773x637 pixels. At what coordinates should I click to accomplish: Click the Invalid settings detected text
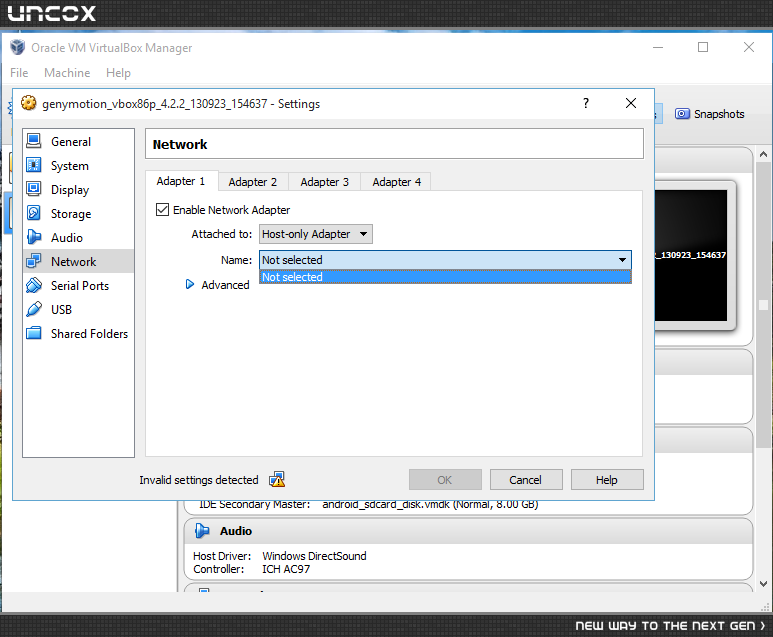pyautogui.click(x=199, y=480)
